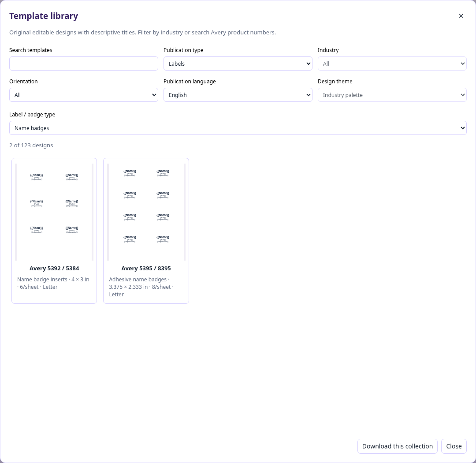Image resolution: width=476 pixels, height=463 pixels.
Task: Click the Avery 5395 / 8395 title
Action: [146, 268]
